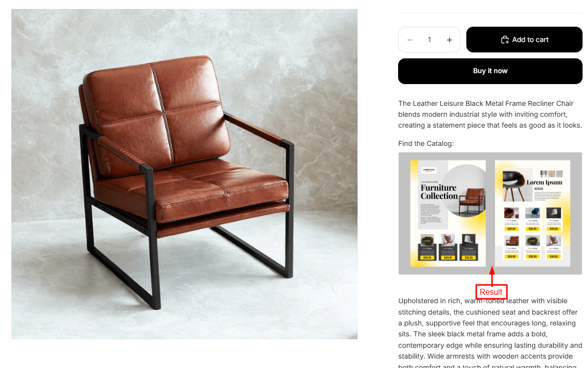Click the dark gray fabric swatch in the catalog
Screen dimensions: 588x368
pos(544,174)
